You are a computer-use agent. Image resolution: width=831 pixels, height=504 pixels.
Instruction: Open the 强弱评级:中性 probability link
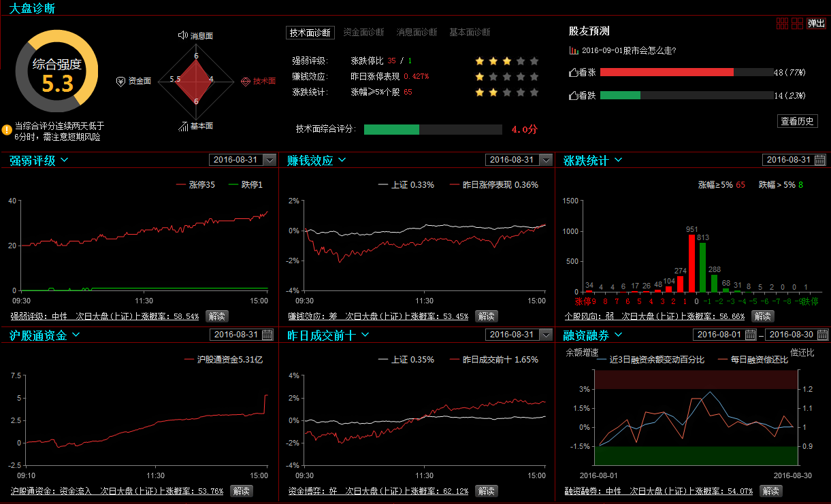click(x=105, y=316)
